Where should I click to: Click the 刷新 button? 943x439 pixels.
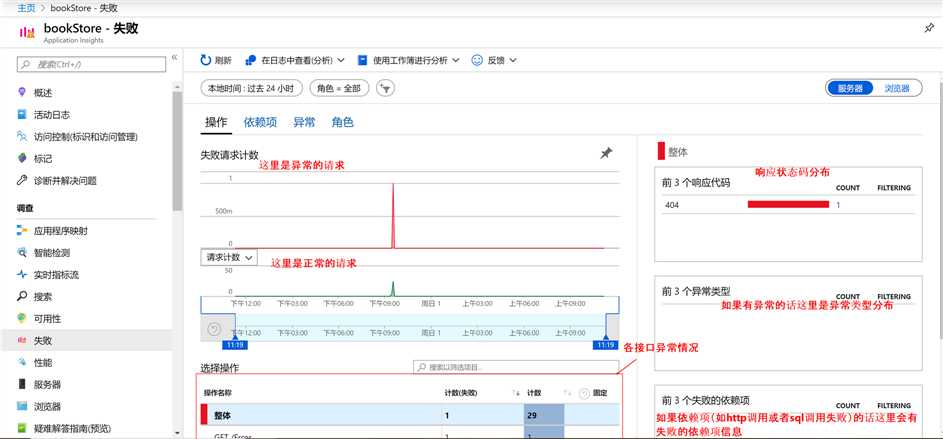[x=216, y=60]
